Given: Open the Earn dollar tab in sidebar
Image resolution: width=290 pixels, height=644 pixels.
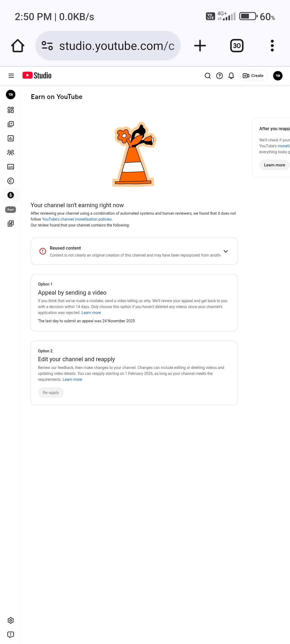Looking at the screenshot, I should [x=11, y=195].
